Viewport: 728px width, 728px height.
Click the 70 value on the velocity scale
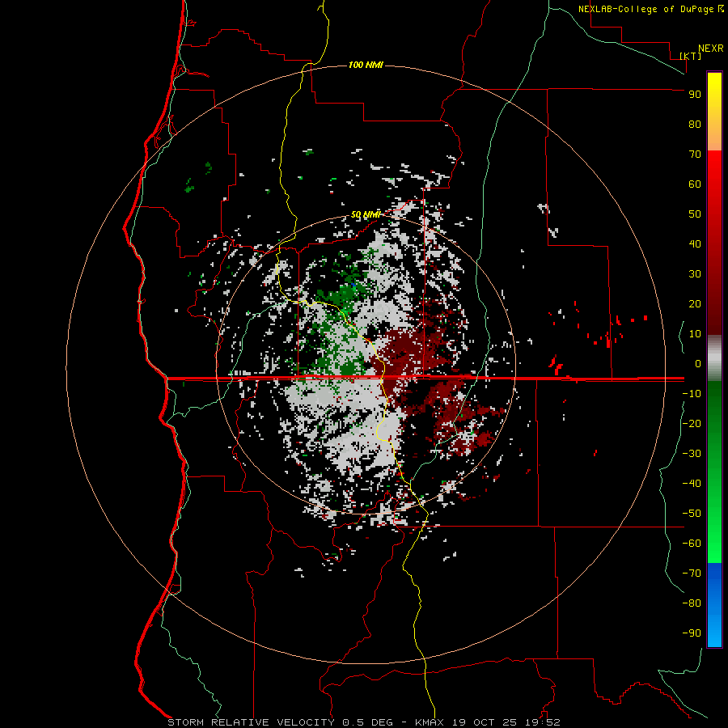[695, 154]
